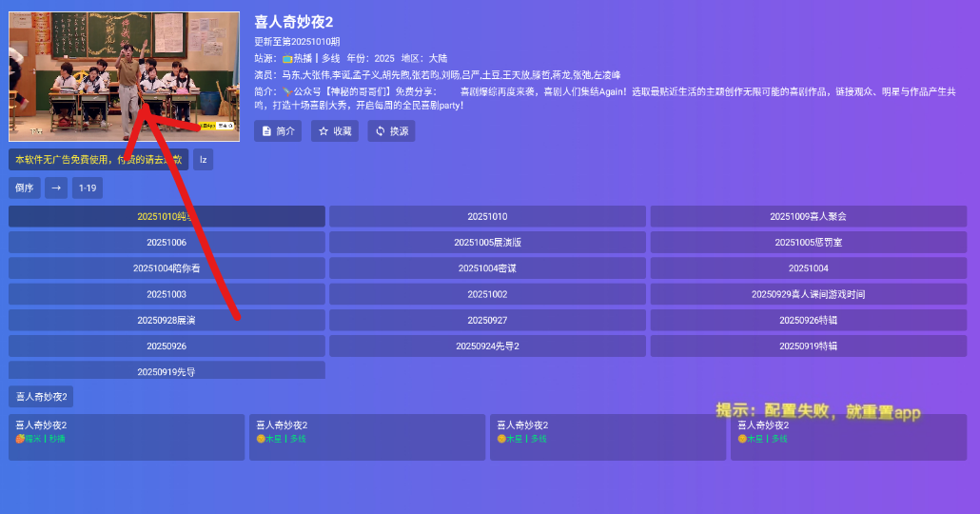
Task: Play episode 20251009喜人聚会
Action: click(x=808, y=217)
